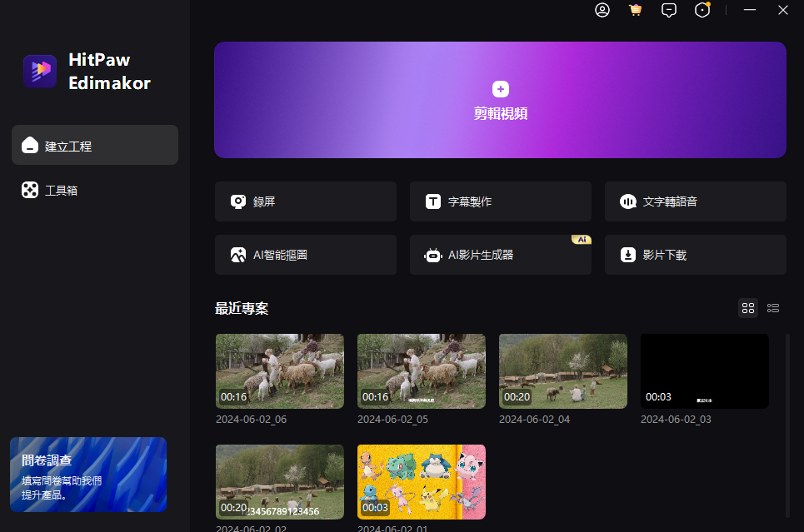Click the download arrow icon
Viewport: 804px width, 532px height.
(628, 255)
